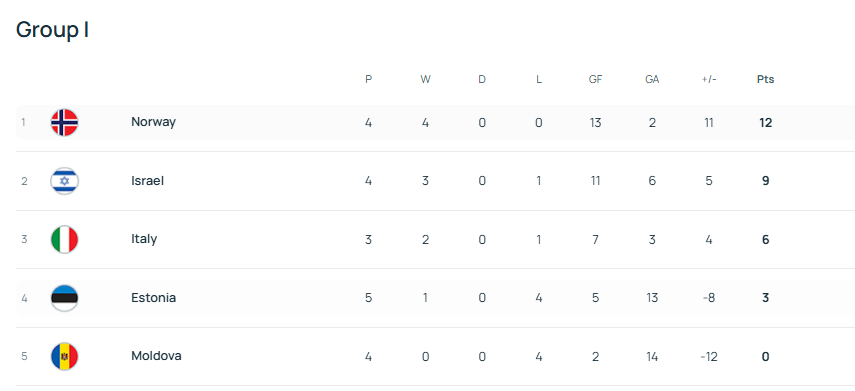This screenshot has height=391, width=855.
Task: Click the +/- column header
Action: click(709, 80)
